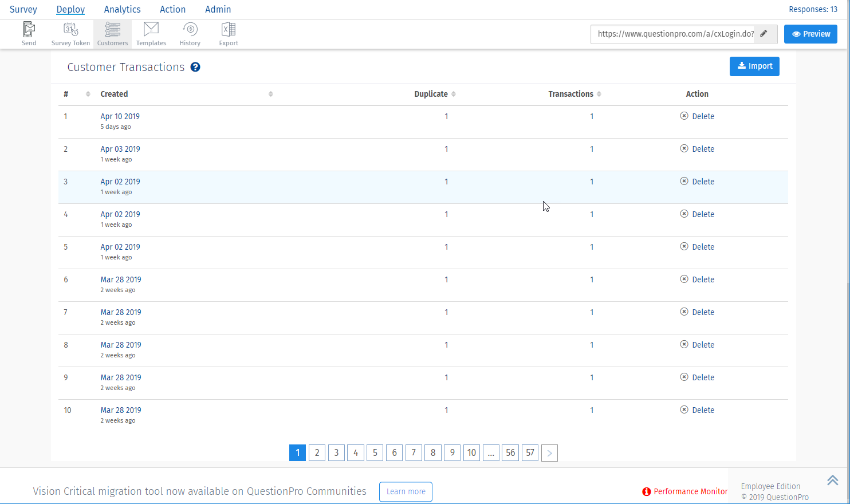Click the 'Apr 10 2019' created date
Image resolution: width=850 pixels, height=504 pixels.
tap(120, 116)
